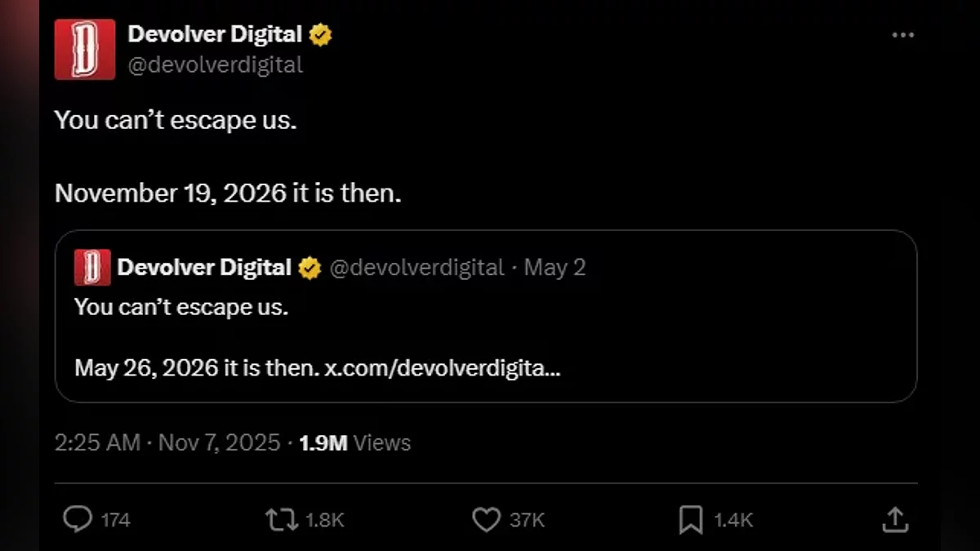Click the small avatar in the quoted post
Viewport: 980px width, 551px height.
point(92,267)
